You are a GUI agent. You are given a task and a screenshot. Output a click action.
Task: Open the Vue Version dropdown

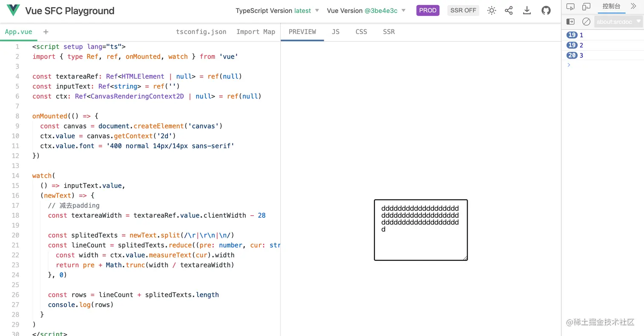click(x=366, y=11)
